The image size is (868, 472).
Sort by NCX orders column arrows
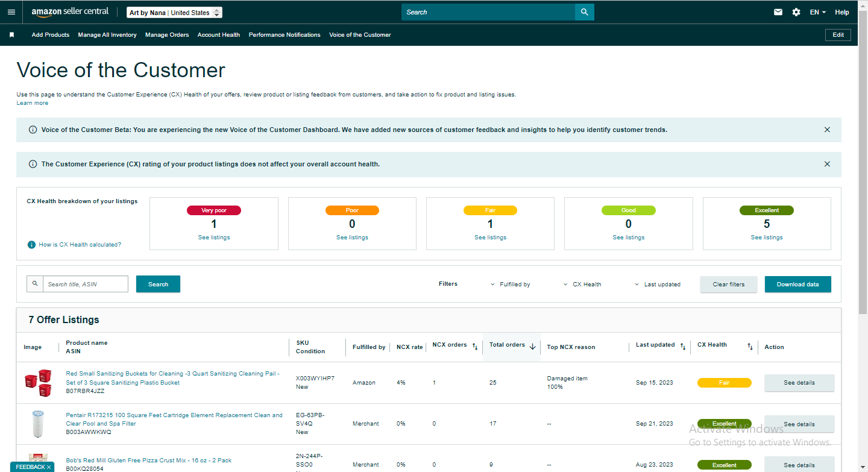pos(475,347)
